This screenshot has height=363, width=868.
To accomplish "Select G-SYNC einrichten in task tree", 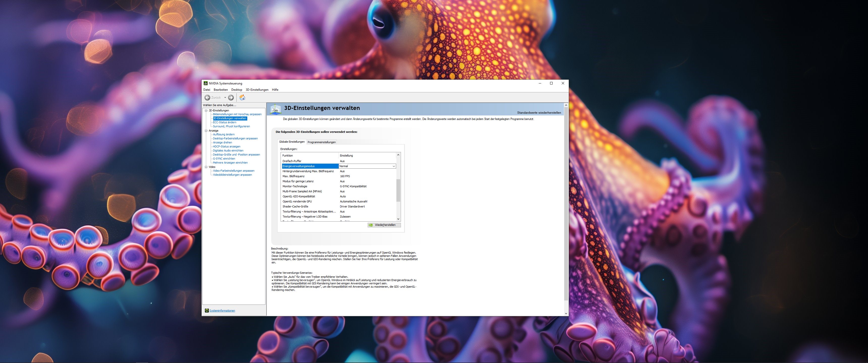I will (224, 159).
